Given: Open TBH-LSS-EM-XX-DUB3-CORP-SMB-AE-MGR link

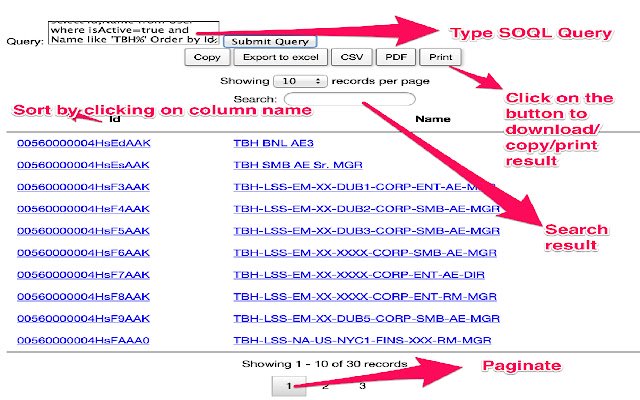Looking at the screenshot, I should (x=367, y=231).
